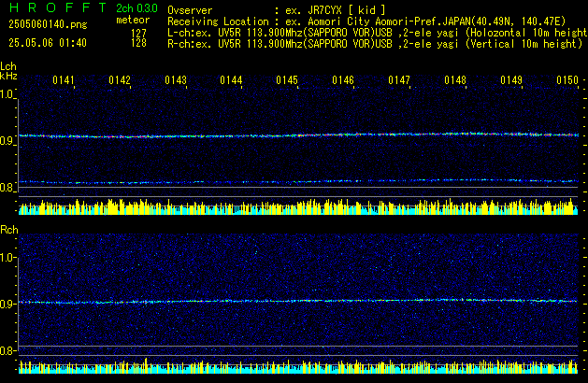Viewport: 588px width, 383px height.
Task: Click the kHz axis unit label
Action: point(8,76)
